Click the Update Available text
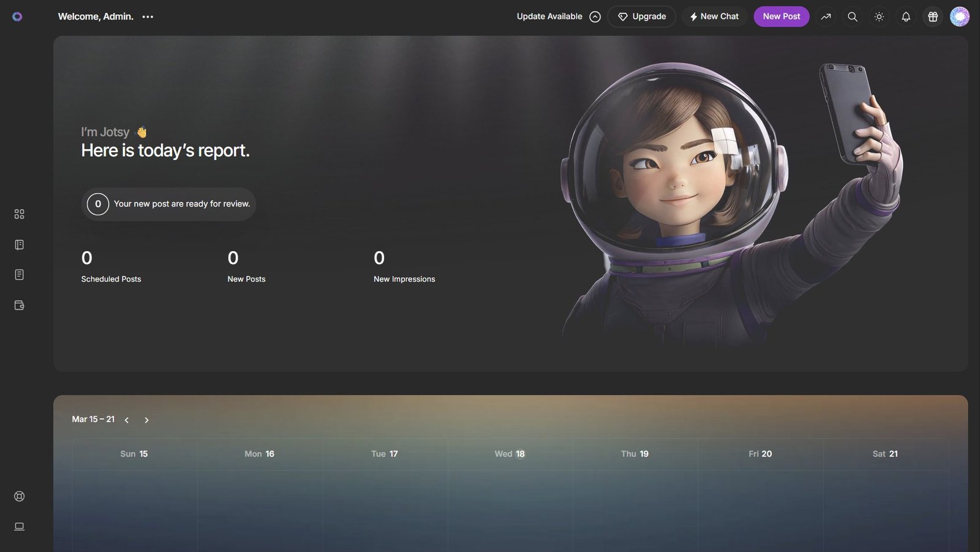 tap(549, 17)
